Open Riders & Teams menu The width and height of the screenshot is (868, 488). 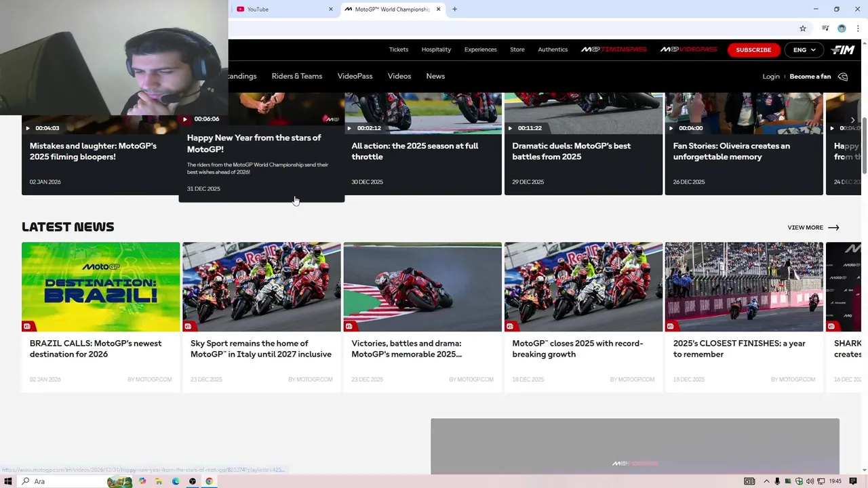click(297, 76)
